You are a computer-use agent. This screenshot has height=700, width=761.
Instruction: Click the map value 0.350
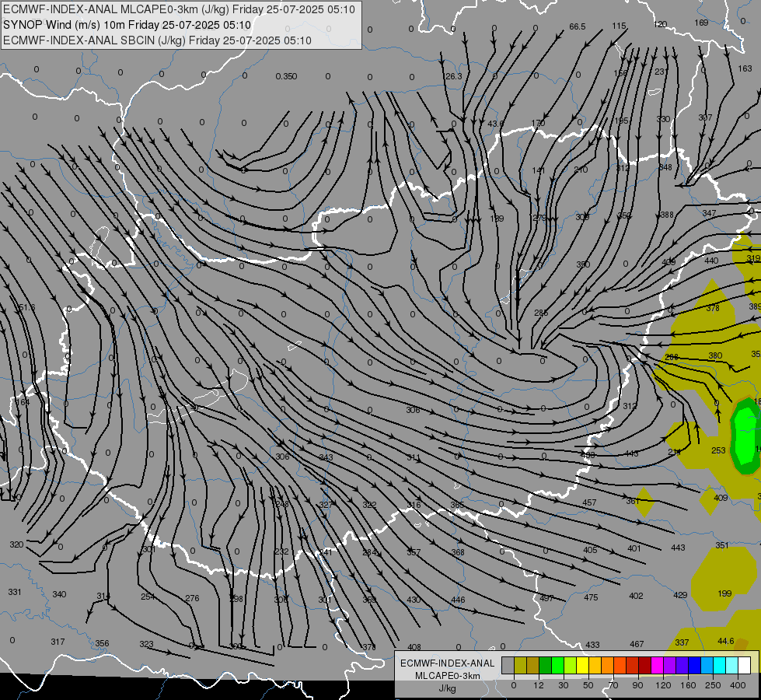coord(286,77)
